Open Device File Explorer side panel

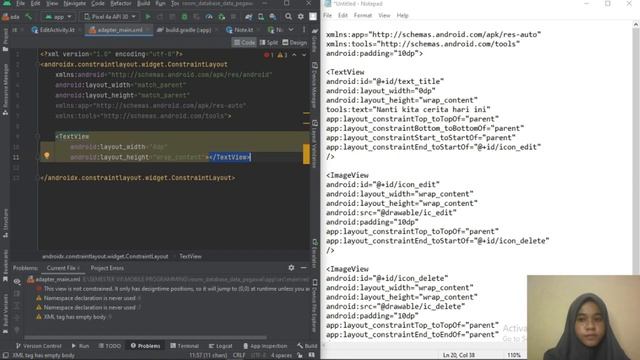[315, 305]
